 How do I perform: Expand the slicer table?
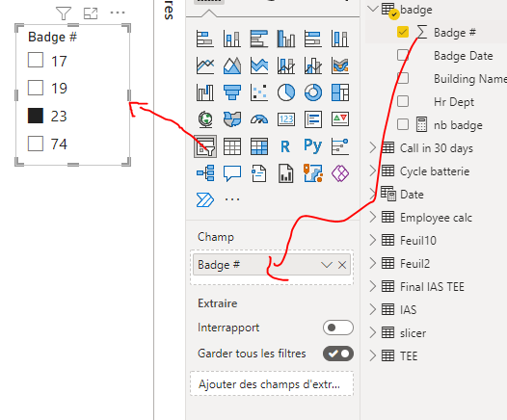[x=373, y=332]
